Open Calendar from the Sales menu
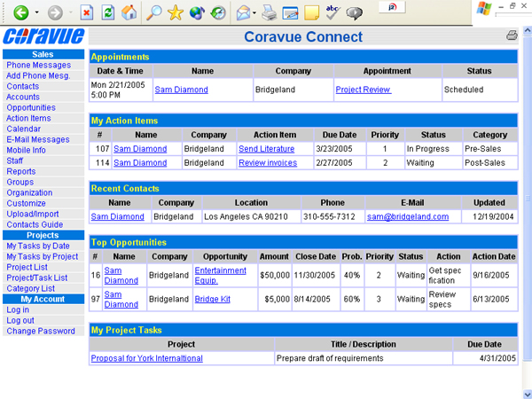 click(24, 129)
